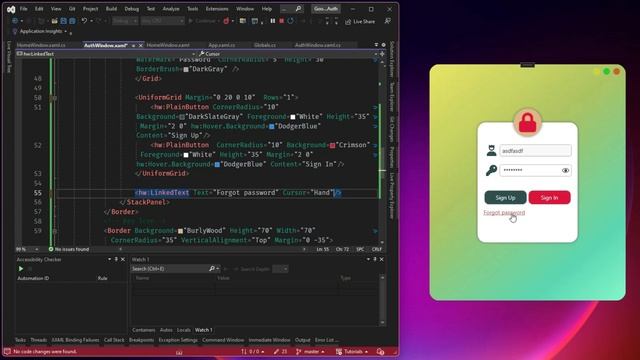The height and width of the screenshot is (360, 640).
Task: Open the Debug configuration dropdown
Action: coord(125,21)
